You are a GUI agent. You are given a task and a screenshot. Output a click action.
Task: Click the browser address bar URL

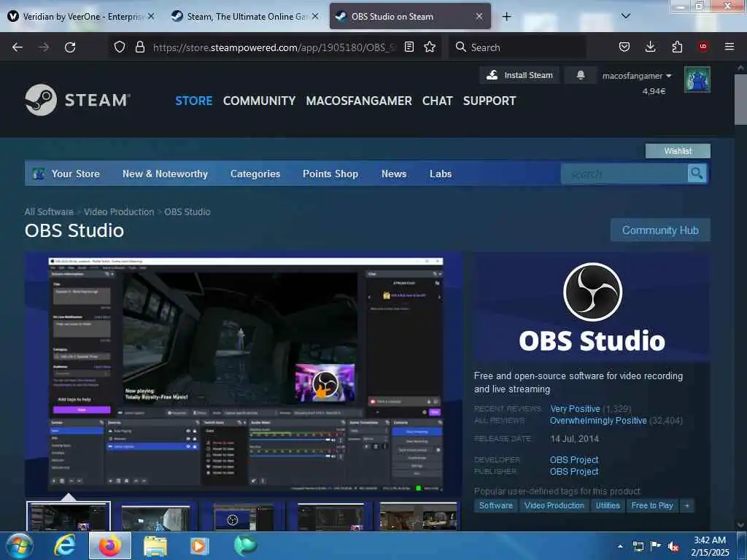pos(274,47)
